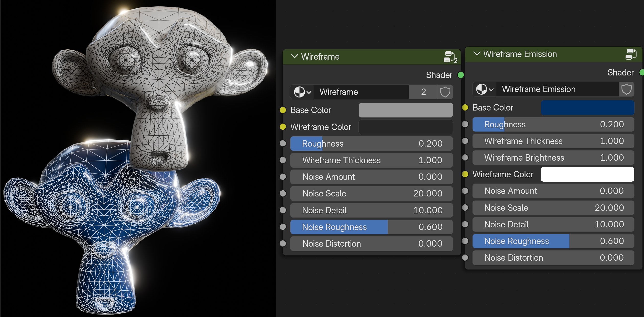
Task: Collapse the Wireframe node
Action: coord(295,56)
